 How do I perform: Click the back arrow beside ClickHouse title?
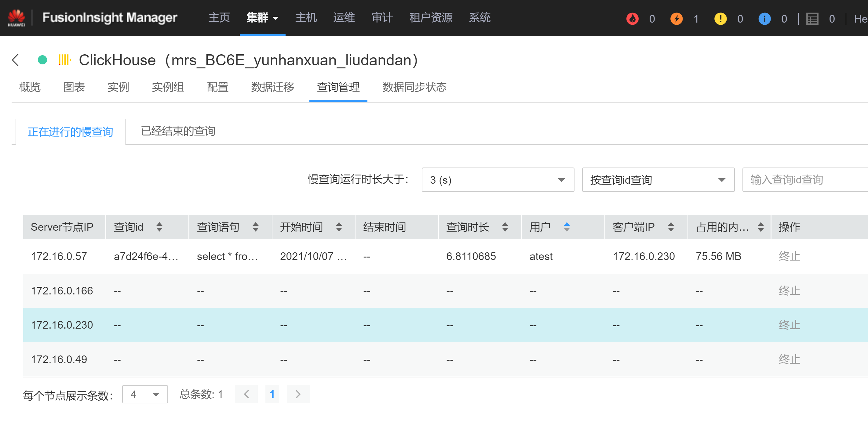tap(16, 60)
